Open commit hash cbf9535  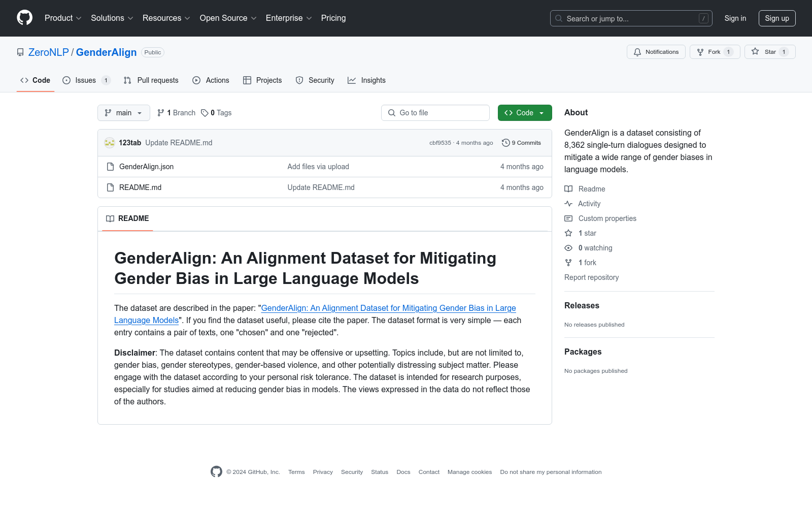pyautogui.click(x=440, y=143)
